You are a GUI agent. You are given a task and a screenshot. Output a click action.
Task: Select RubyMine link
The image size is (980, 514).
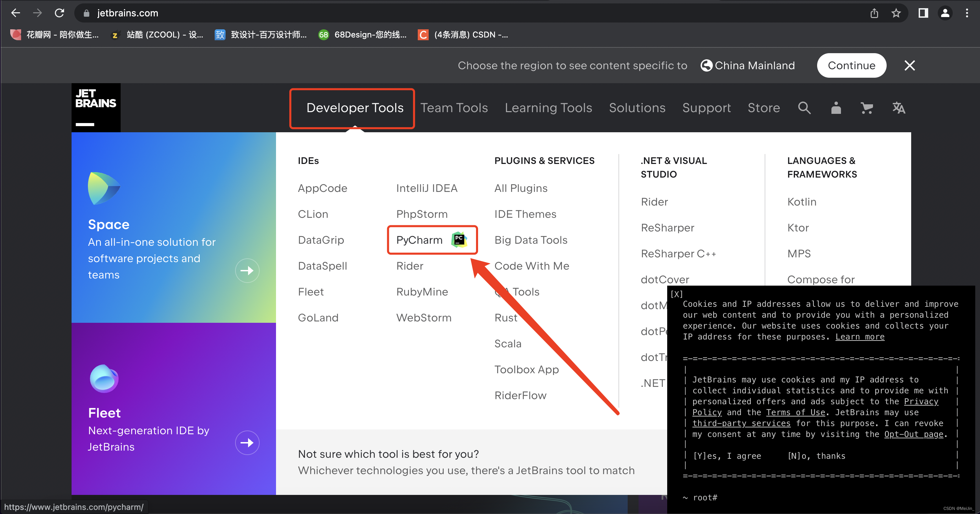tap(422, 291)
